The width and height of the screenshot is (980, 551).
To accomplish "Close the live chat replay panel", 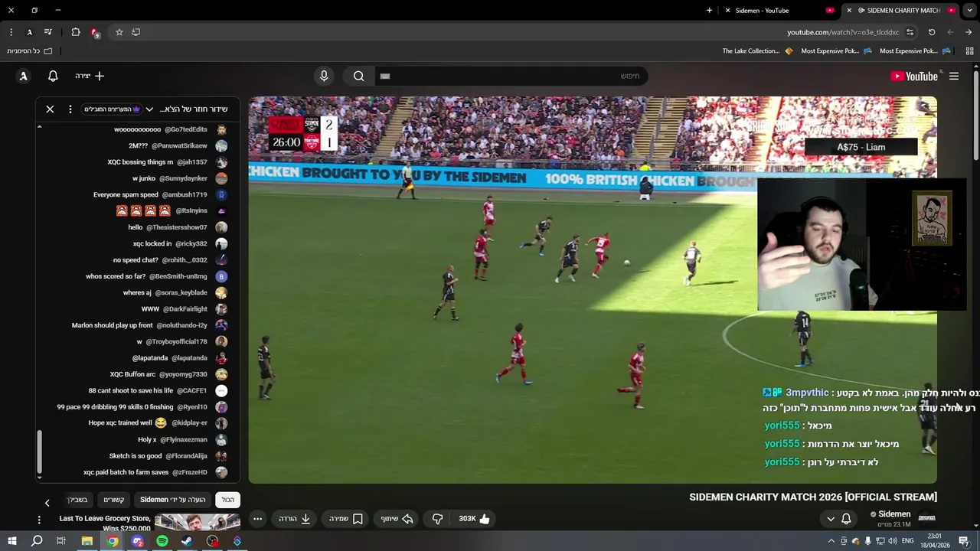I will click(x=50, y=109).
